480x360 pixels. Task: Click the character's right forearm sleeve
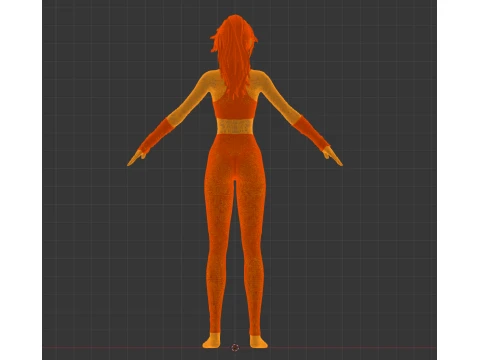(311, 133)
